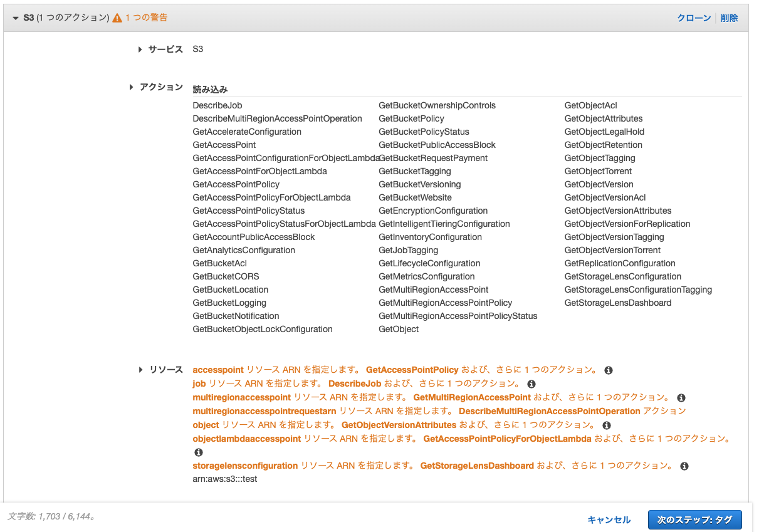Click info icon on object resource line
Image resolution: width=759 pixels, height=532 pixels.
pos(606,425)
